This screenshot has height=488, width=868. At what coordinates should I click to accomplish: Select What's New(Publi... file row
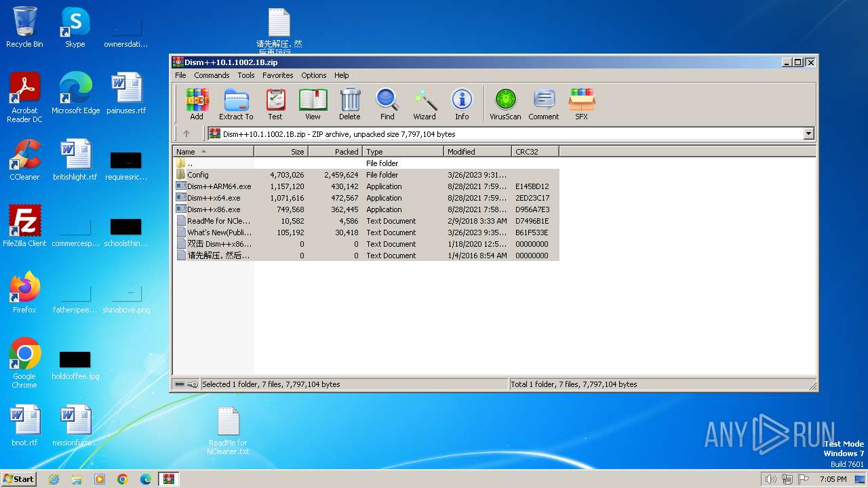(366, 232)
